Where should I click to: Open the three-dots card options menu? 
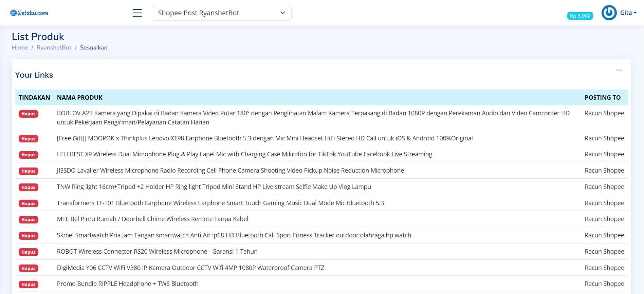(619, 70)
